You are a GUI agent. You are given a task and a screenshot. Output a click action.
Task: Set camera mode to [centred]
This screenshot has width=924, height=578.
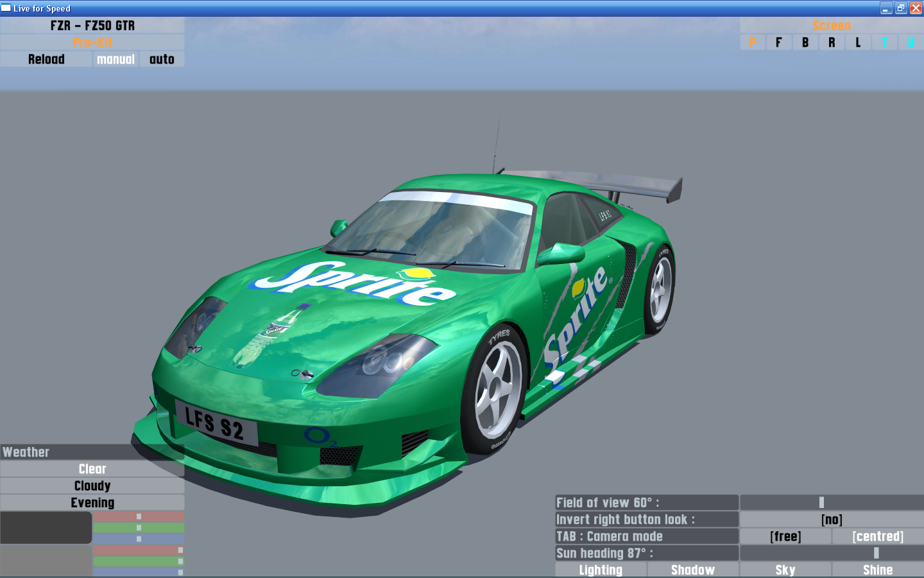pos(878,536)
